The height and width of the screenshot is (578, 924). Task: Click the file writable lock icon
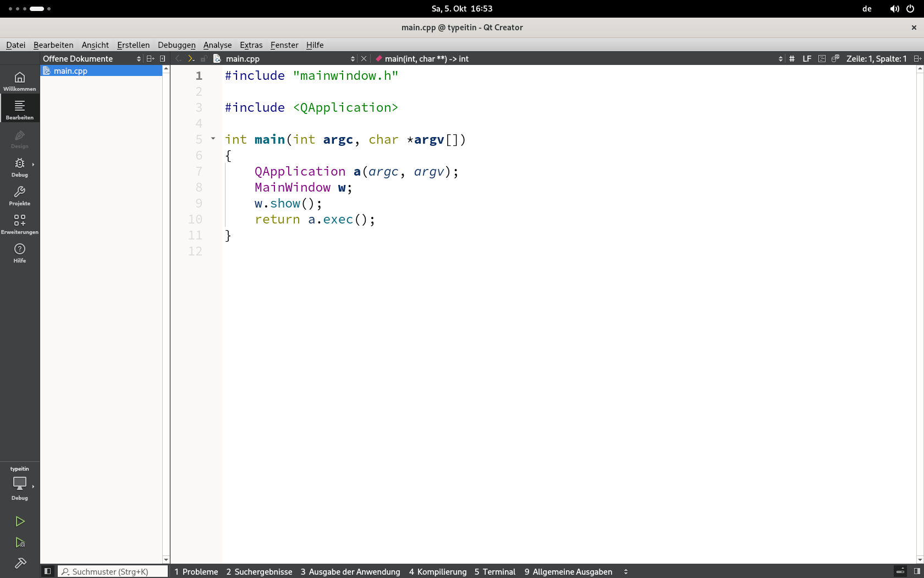204,58
